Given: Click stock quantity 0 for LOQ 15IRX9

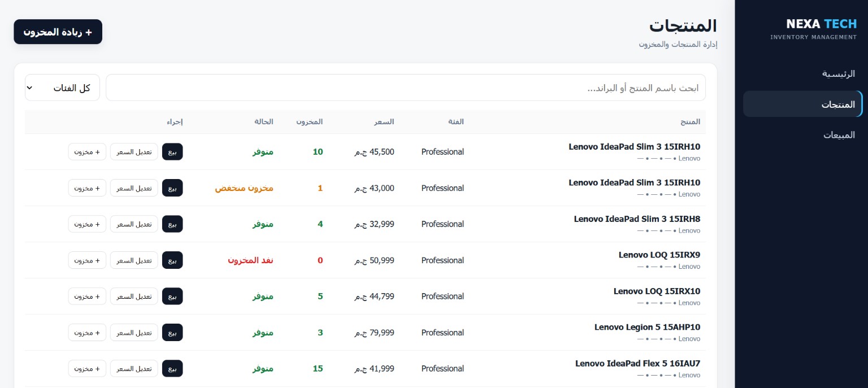Looking at the screenshot, I should 320,260.
